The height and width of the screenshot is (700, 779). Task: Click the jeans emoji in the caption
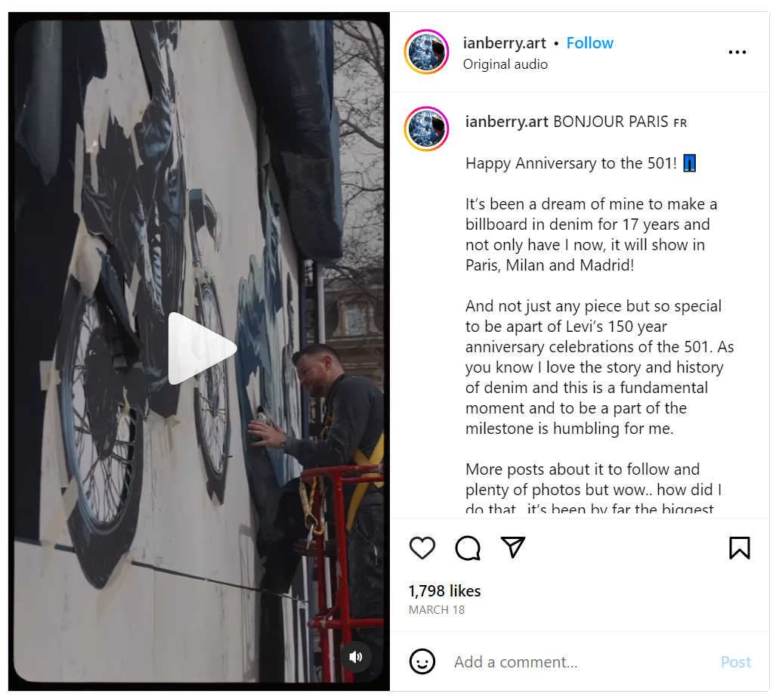click(690, 163)
